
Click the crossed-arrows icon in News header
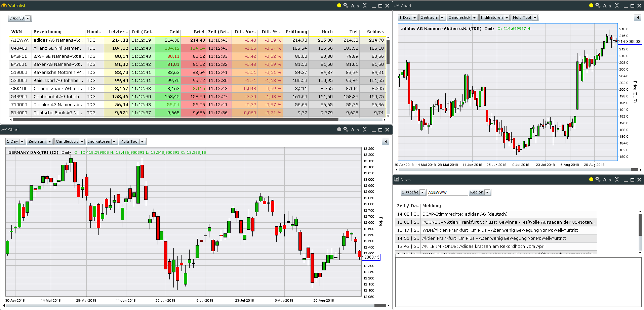click(617, 179)
